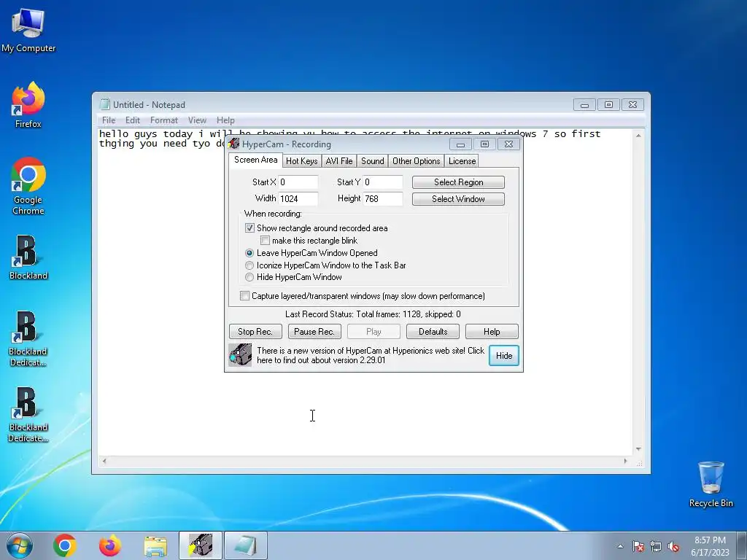This screenshot has width=747, height=560.
Task: Toggle Show rectangle around recorded area
Action: (x=249, y=228)
